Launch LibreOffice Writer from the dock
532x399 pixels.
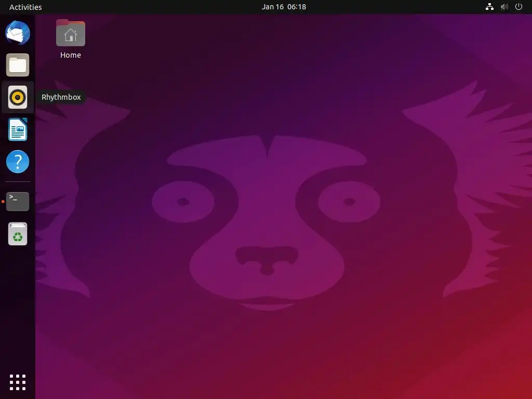18,129
